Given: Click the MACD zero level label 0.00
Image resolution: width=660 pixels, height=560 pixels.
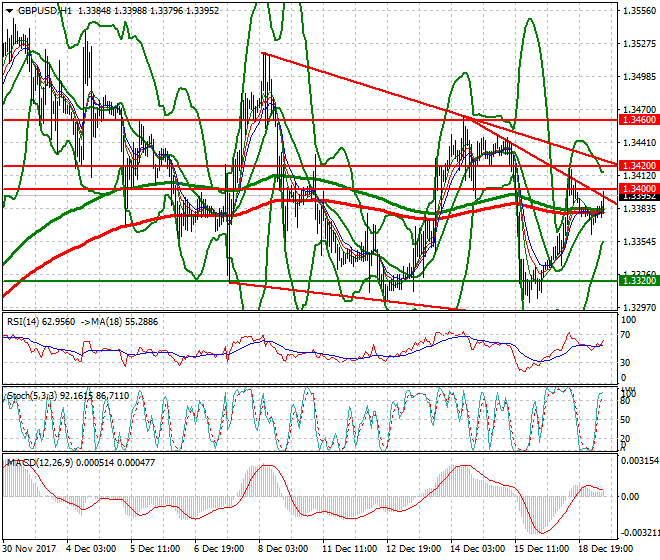Looking at the screenshot, I should tap(630, 497).
